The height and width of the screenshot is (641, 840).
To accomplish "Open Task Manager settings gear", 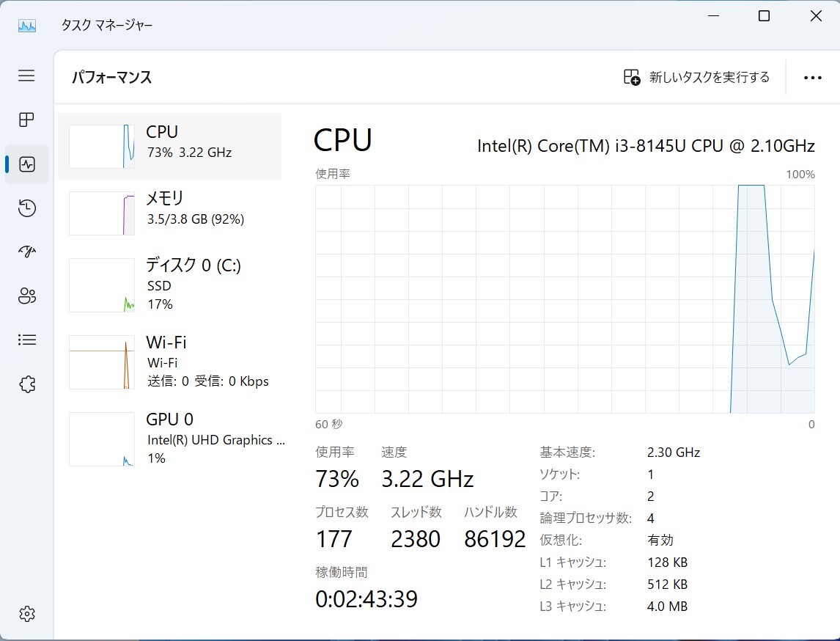I will click(26, 614).
